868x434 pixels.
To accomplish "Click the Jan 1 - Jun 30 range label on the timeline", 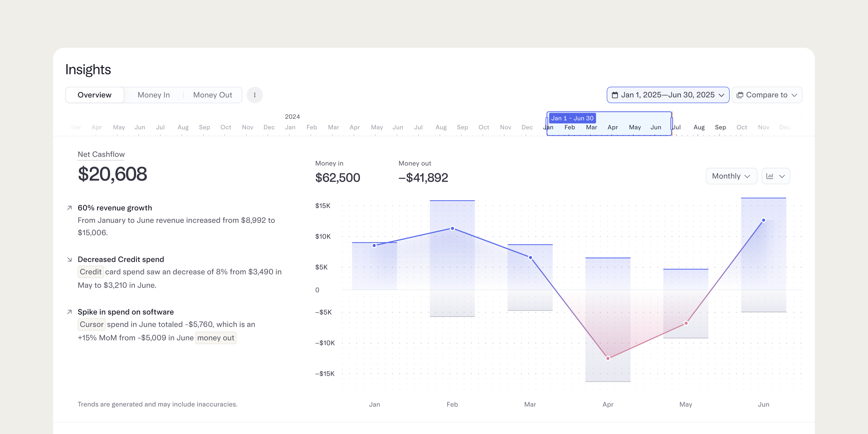I will point(572,118).
